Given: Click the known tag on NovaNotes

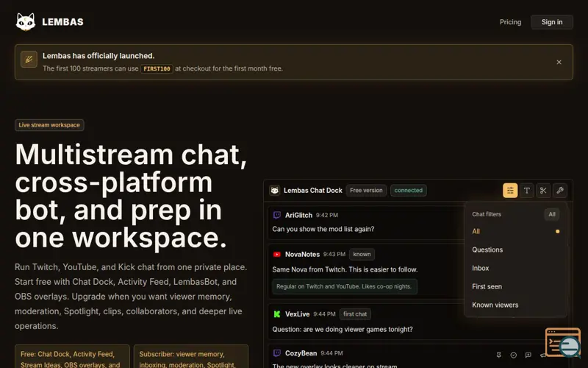Looking at the screenshot, I should pyautogui.click(x=362, y=254).
